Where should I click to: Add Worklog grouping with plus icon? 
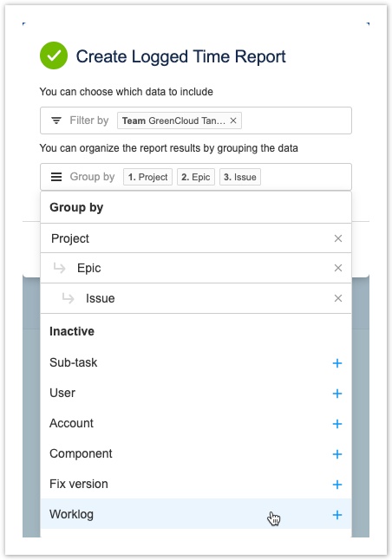(x=337, y=515)
